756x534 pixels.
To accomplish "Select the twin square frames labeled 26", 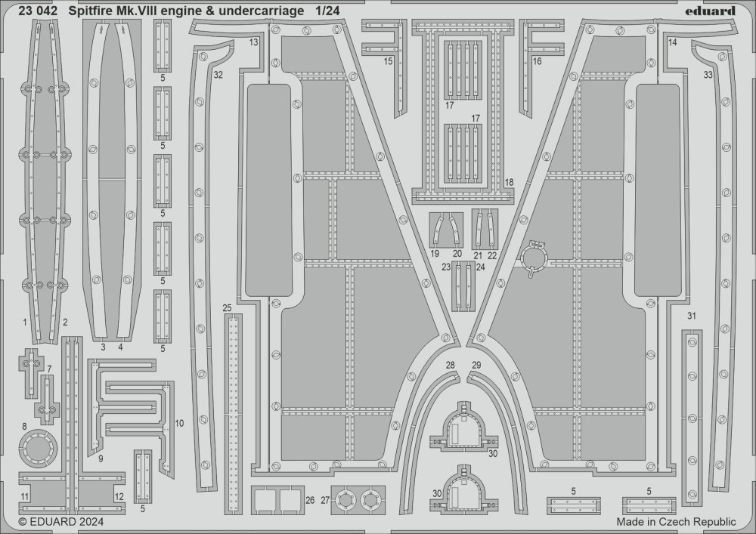I will point(275,499).
